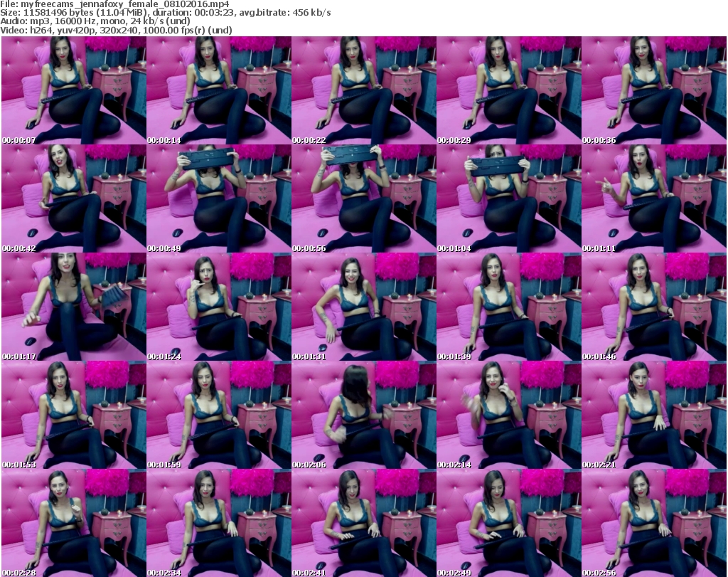Open the frame stamped 00:00:56

pos(363,198)
